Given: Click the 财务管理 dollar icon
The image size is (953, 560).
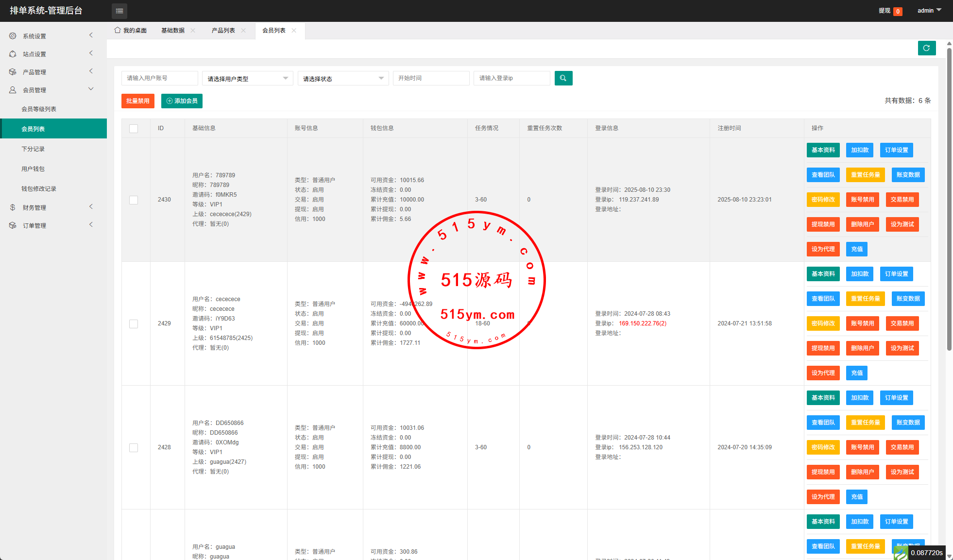Looking at the screenshot, I should [x=13, y=207].
